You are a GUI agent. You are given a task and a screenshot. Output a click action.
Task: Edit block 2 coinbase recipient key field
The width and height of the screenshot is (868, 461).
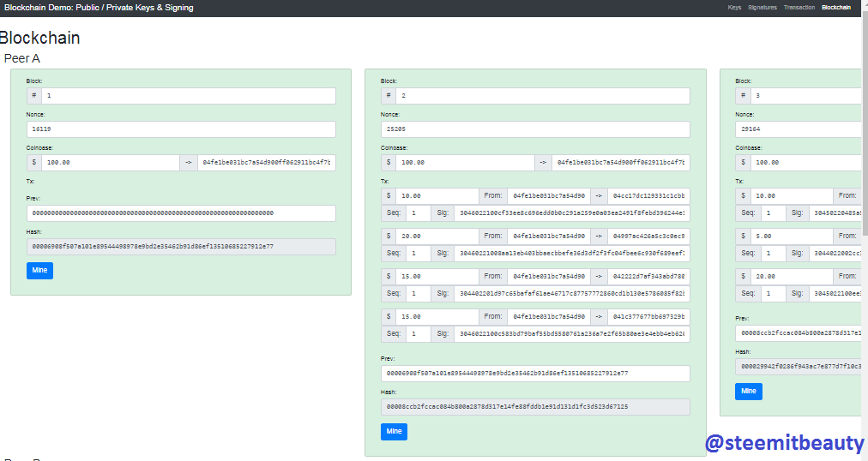coord(621,163)
